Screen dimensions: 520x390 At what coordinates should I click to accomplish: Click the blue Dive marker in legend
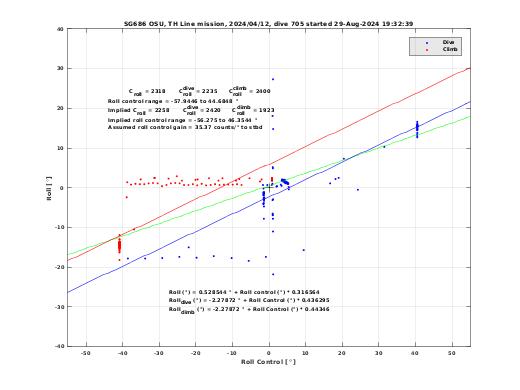point(427,43)
